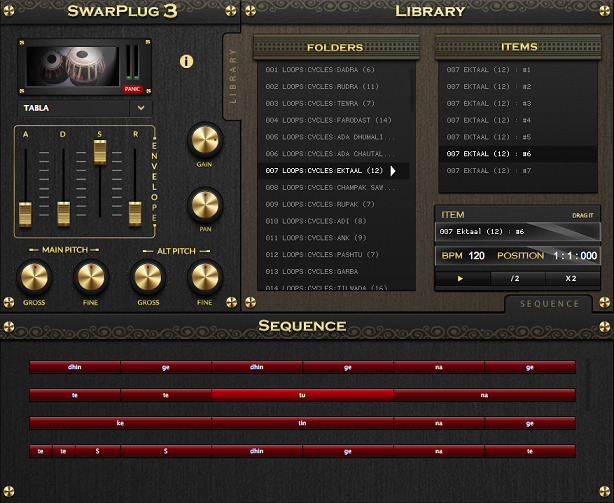This screenshot has width=614, height=503.
Task: Click the Alt Pitch GROSS knob
Action: 148,277
